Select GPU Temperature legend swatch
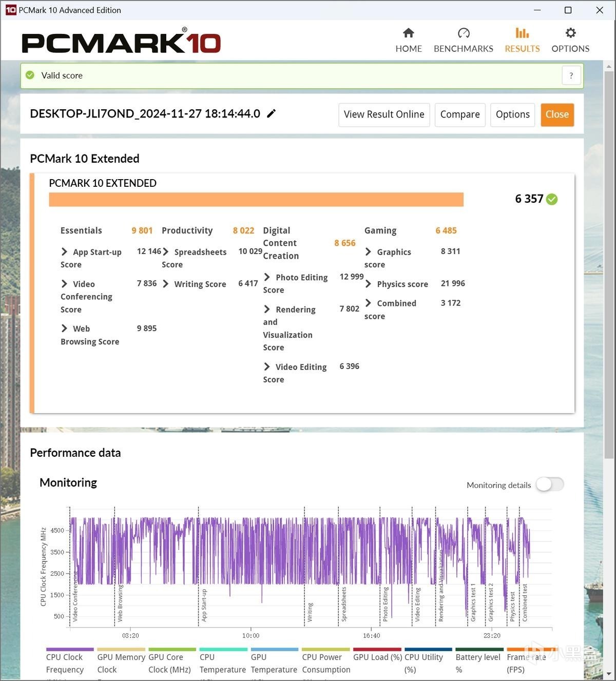The width and height of the screenshot is (616, 681). click(275, 649)
